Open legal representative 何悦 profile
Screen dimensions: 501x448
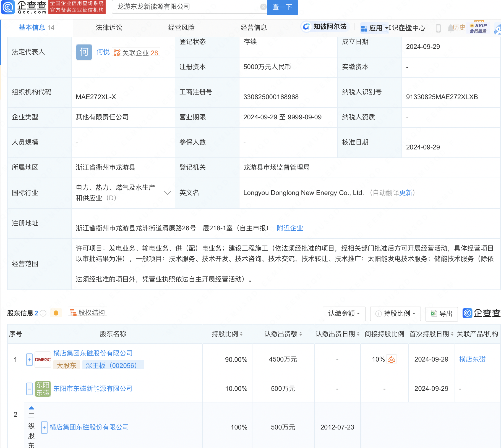point(103,52)
